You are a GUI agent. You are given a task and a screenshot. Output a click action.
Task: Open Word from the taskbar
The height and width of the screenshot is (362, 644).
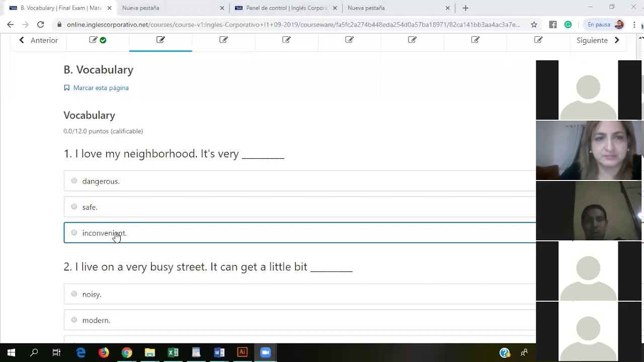219,352
